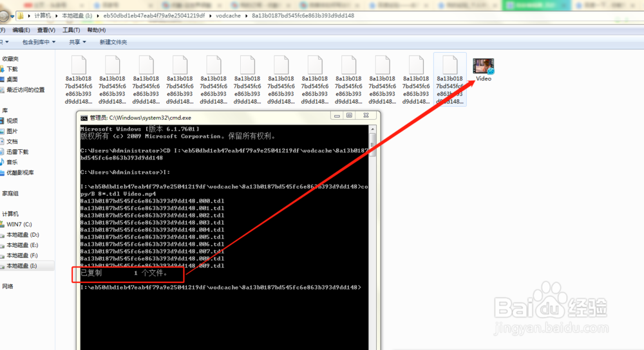Click vodcache in the address breadcrumb
Screen dimensions: 644x350
click(228, 15)
